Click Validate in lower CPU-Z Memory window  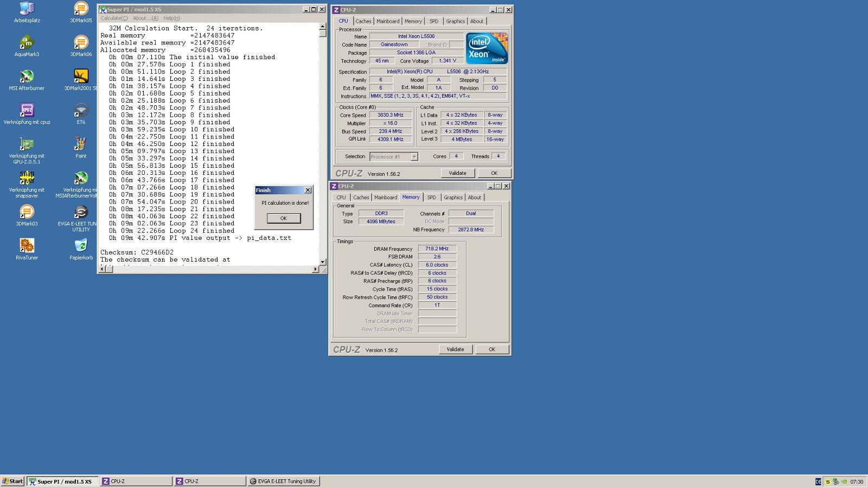[x=455, y=349]
